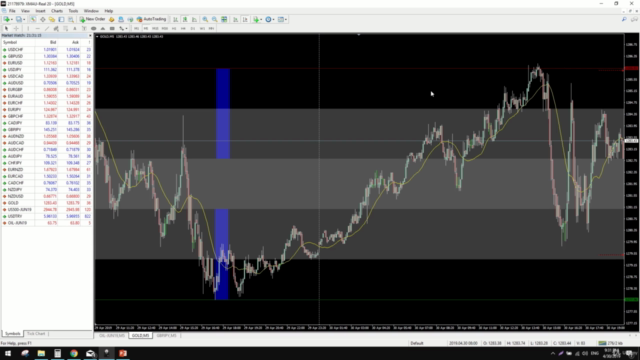
Task: Switch to the OIL-JUN19,M5 chart tab
Action: pos(112,336)
